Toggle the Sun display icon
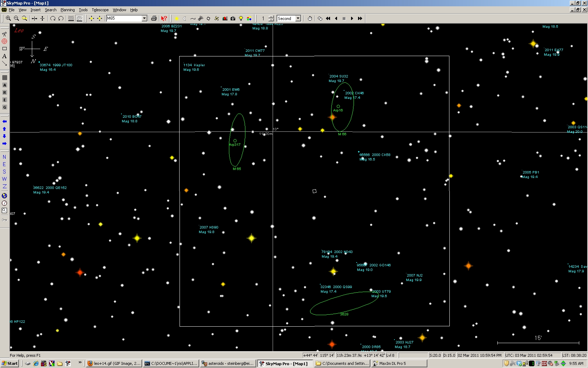Screen dimensions: 588x368 [x=177, y=18]
